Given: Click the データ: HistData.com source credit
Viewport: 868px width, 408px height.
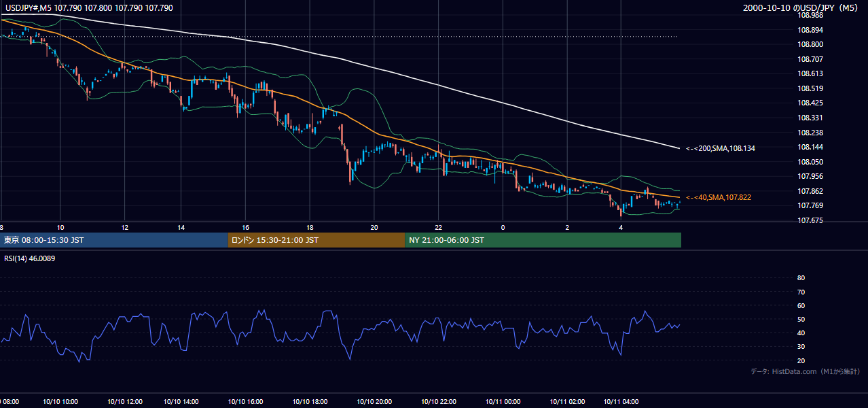Looking at the screenshot, I should click(x=805, y=371).
